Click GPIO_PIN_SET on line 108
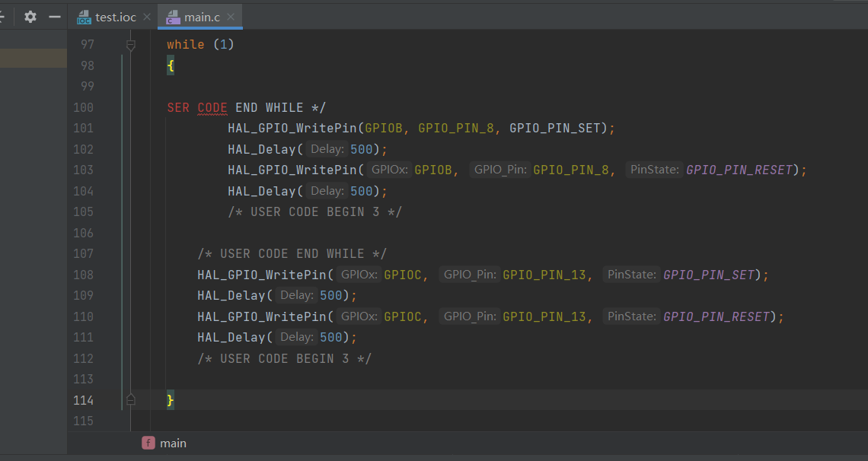Image resolution: width=868 pixels, height=461 pixels. coord(709,275)
